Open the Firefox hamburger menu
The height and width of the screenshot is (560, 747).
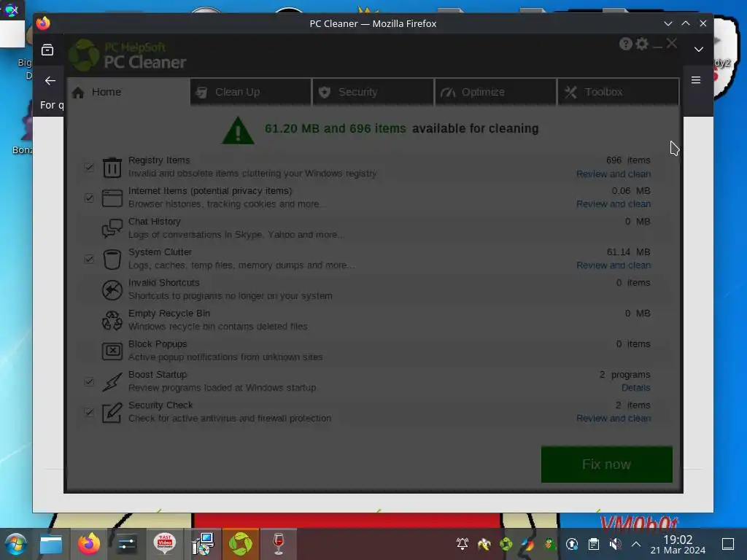(695, 80)
